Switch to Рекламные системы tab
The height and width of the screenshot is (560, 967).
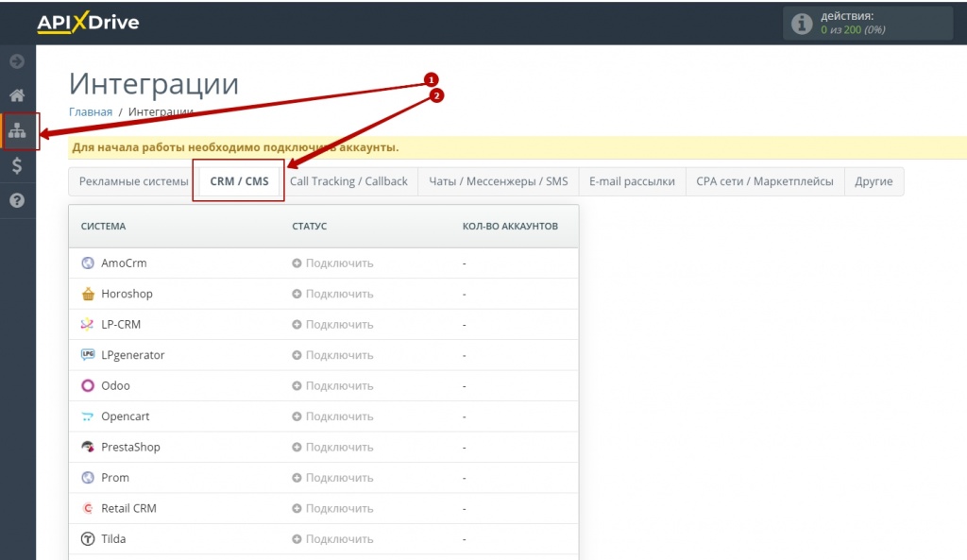pyautogui.click(x=134, y=181)
